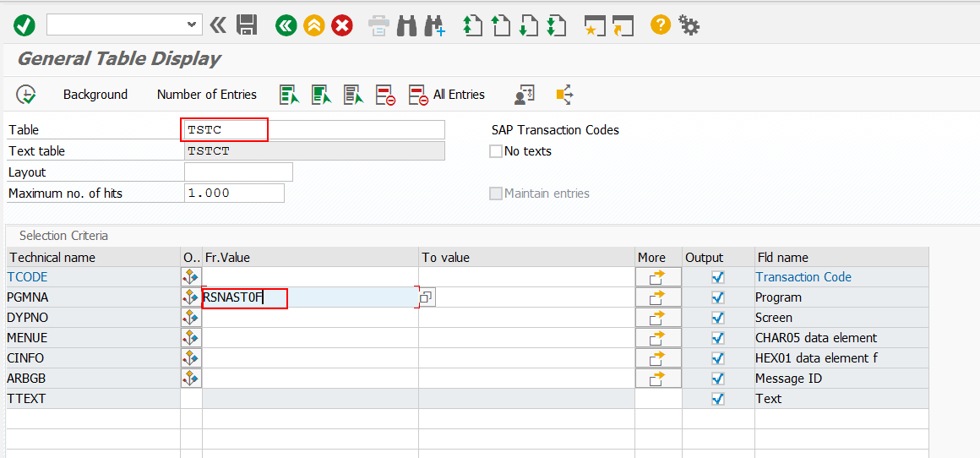Click the red Cancel icon
This screenshot has height=458, width=980.
[x=342, y=25]
